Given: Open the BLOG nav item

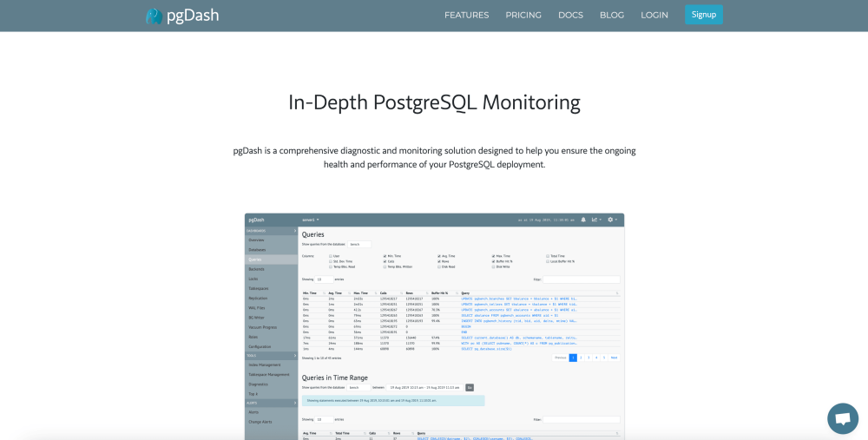Looking at the screenshot, I should click(612, 15).
